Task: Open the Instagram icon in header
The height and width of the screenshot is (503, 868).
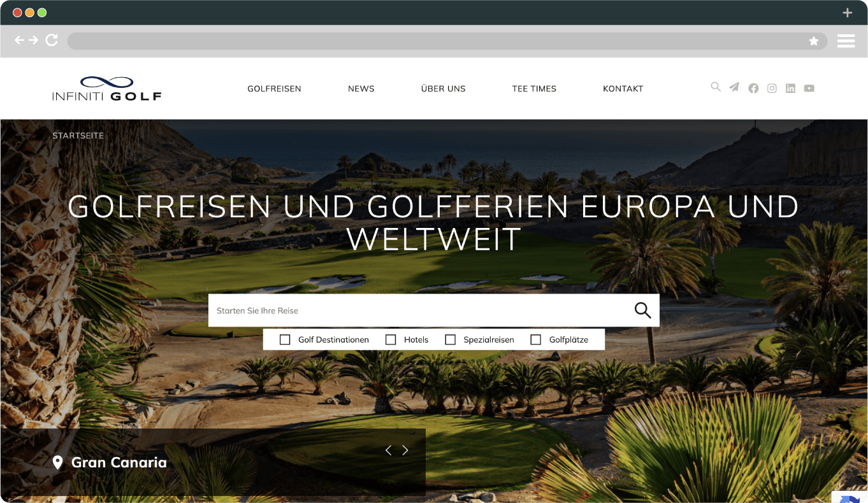Action: tap(772, 89)
